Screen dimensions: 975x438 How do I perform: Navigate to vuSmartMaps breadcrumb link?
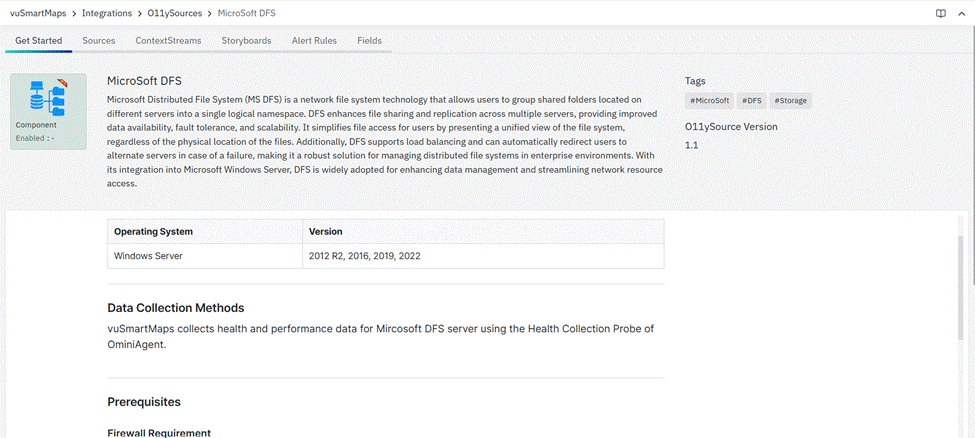[x=38, y=14]
